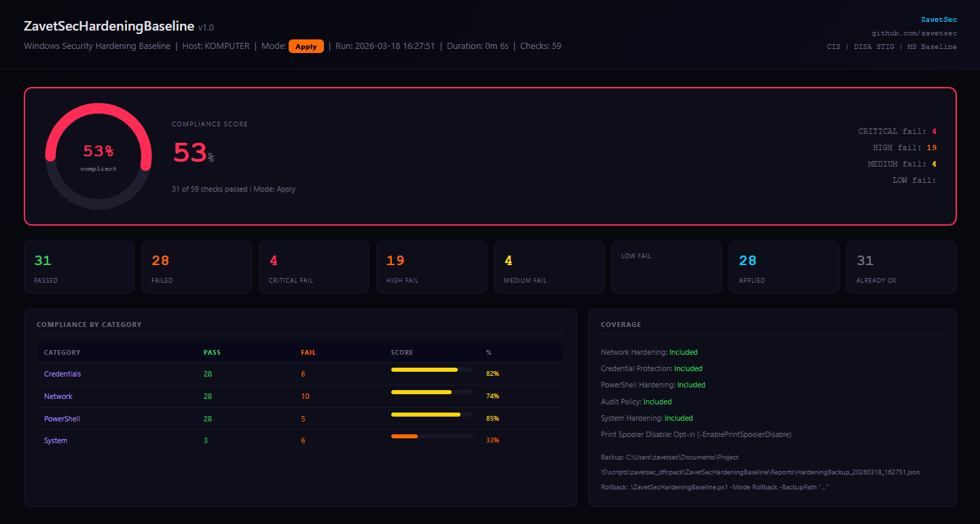This screenshot has width=980, height=524.
Task: Click the empty Low Fail card
Action: coord(666,267)
